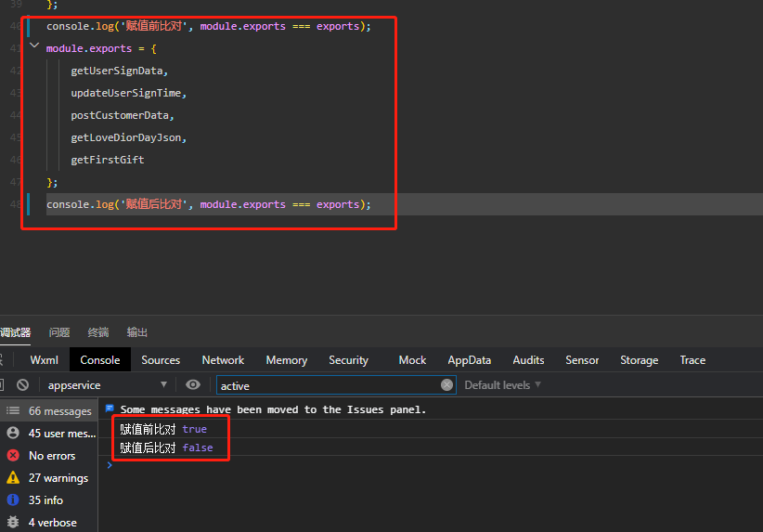Click the getFirstGift code line
763x532 pixels.
click(107, 160)
